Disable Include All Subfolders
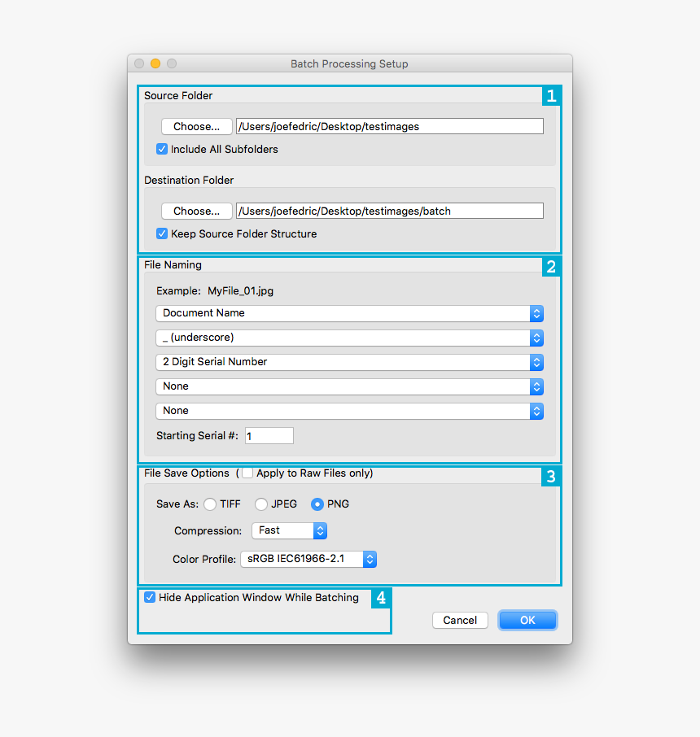The image size is (700, 737). 162,149
